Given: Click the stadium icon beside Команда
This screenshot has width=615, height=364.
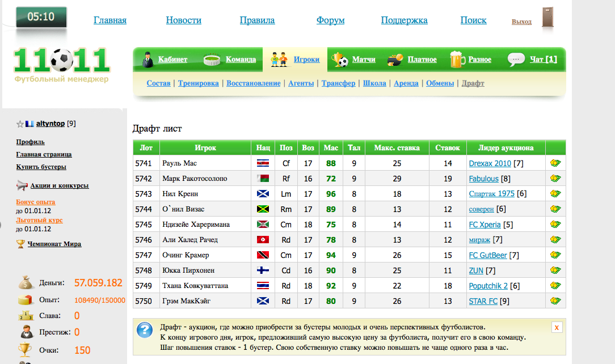Looking at the screenshot, I should tap(212, 60).
